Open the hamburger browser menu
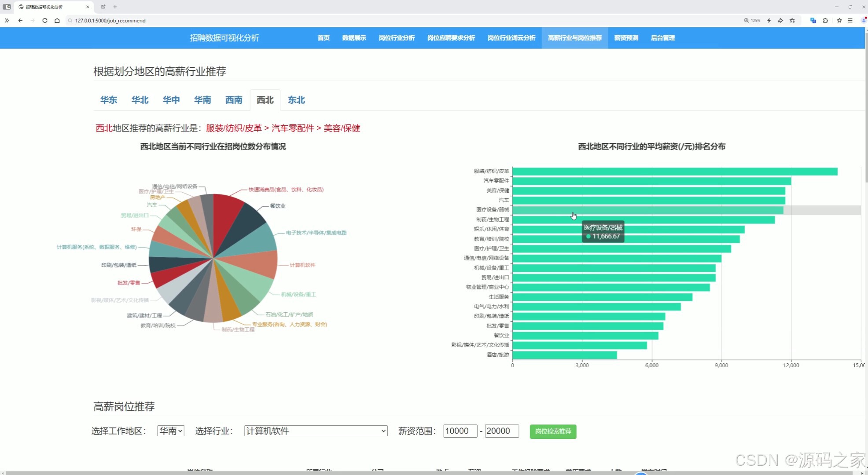Viewport: 868px width, 475px height. pyautogui.click(x=850, y=20)
